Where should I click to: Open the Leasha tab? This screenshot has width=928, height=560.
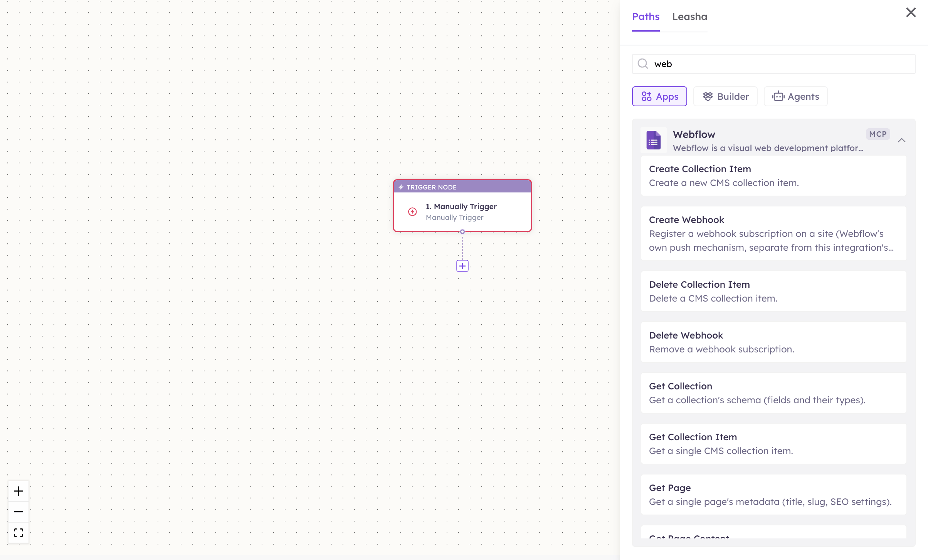coord(689,17)
